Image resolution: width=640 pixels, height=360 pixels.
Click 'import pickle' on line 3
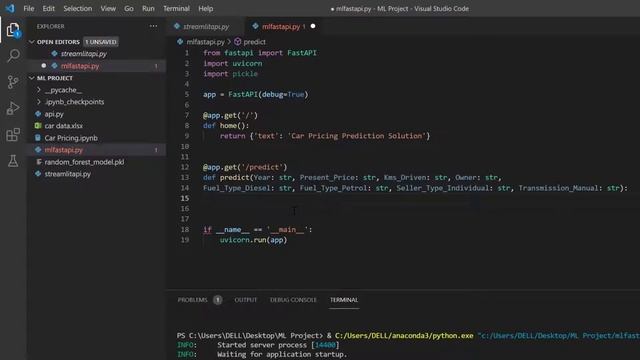click(231, 74)
